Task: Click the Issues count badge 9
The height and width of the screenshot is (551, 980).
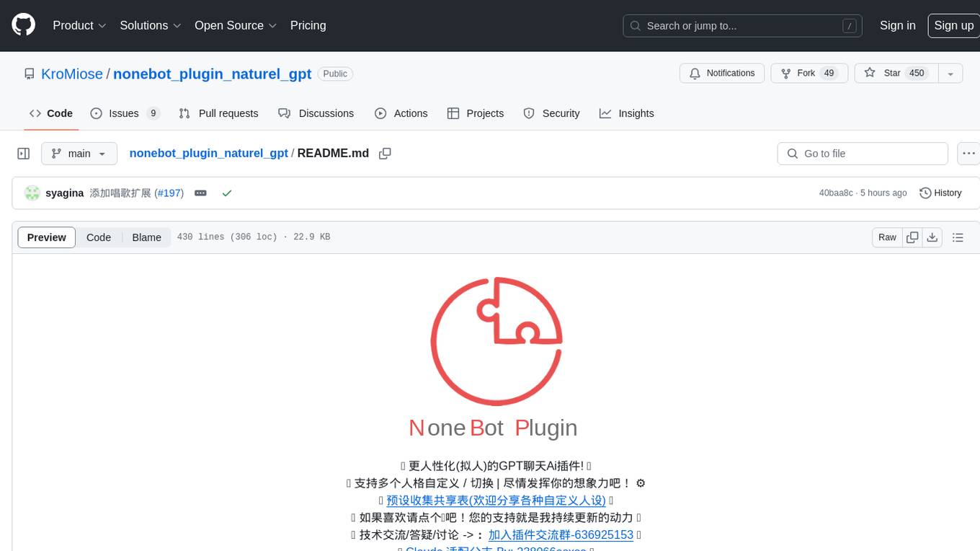Action: (153, 113)
